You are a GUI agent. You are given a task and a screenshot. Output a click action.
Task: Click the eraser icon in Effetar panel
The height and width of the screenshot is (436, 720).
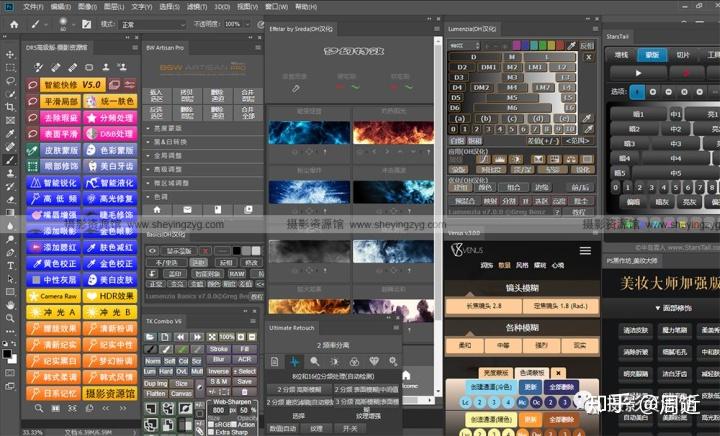tap(296, 89)
